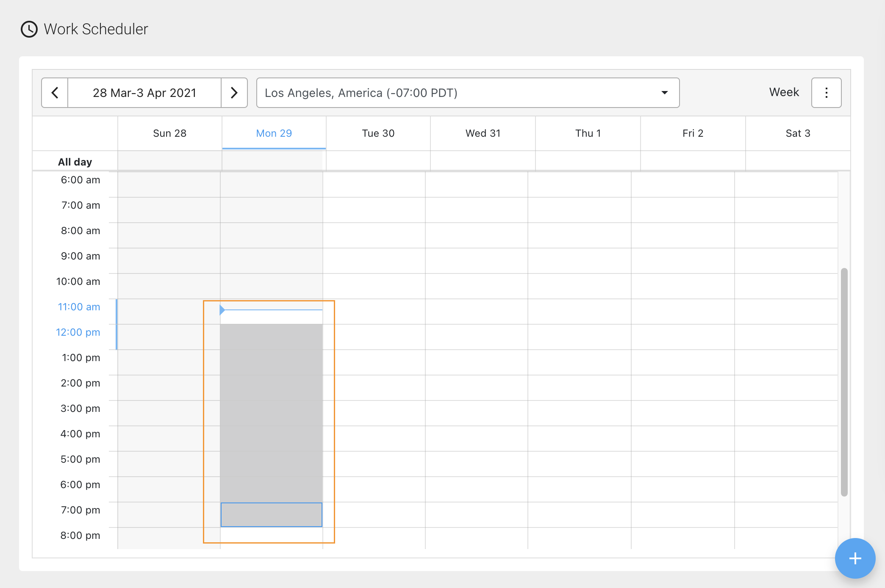Click the Work Scheduler title
Image resolution: width=885 pixels, height=588 pixels.
point(96,29)
